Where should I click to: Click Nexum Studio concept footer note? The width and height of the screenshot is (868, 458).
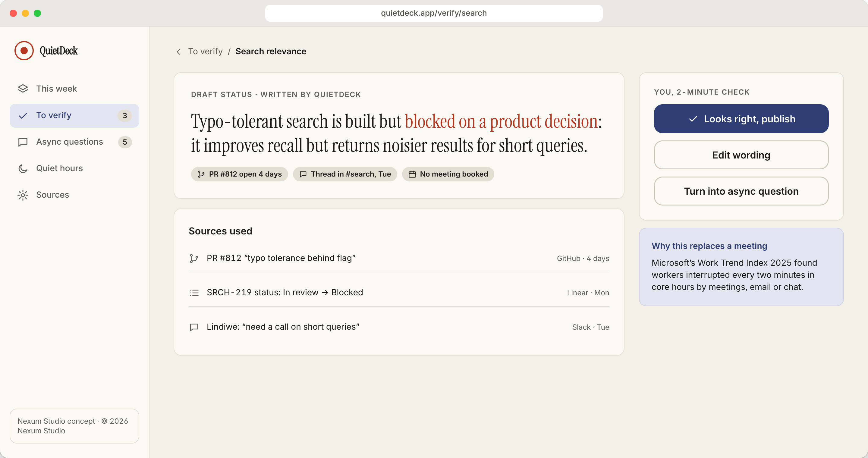point(74,426)
